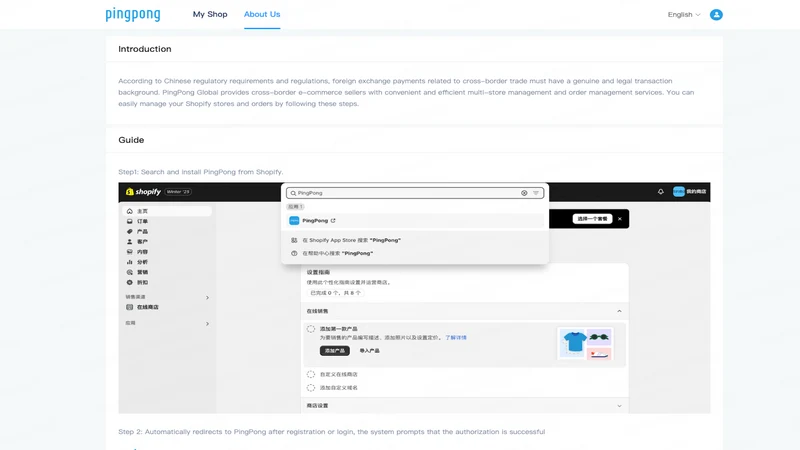The width and height of the screenshot is (800, 450).
Task: Click the 导入产品 button
Action: (369, 351)
